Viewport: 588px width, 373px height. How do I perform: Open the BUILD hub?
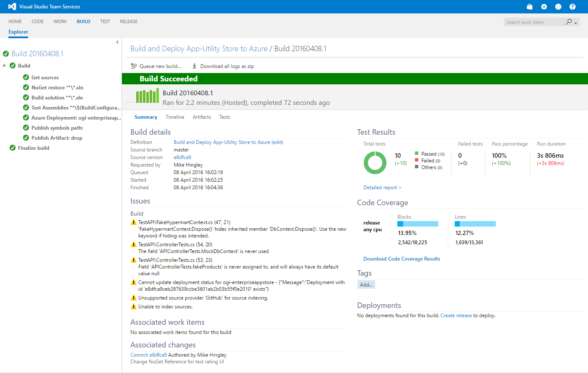[83, 21]
